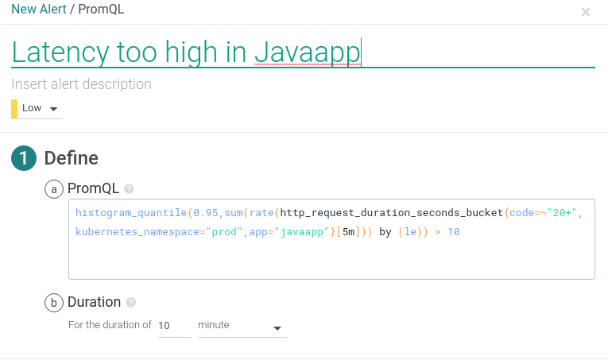Click 'kubernetes_namespace' label in query
The image size is (608, 364).
pos(137,232)
